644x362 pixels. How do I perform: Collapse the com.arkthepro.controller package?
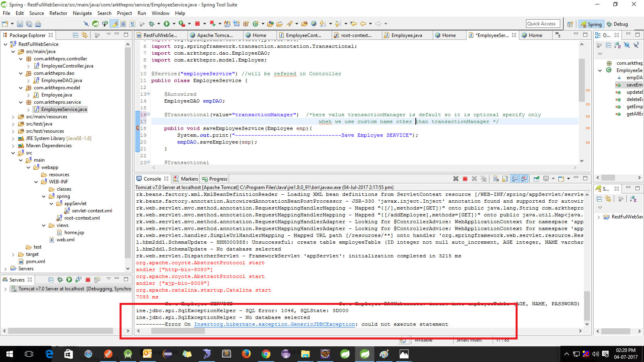click(x=21, y=58)
